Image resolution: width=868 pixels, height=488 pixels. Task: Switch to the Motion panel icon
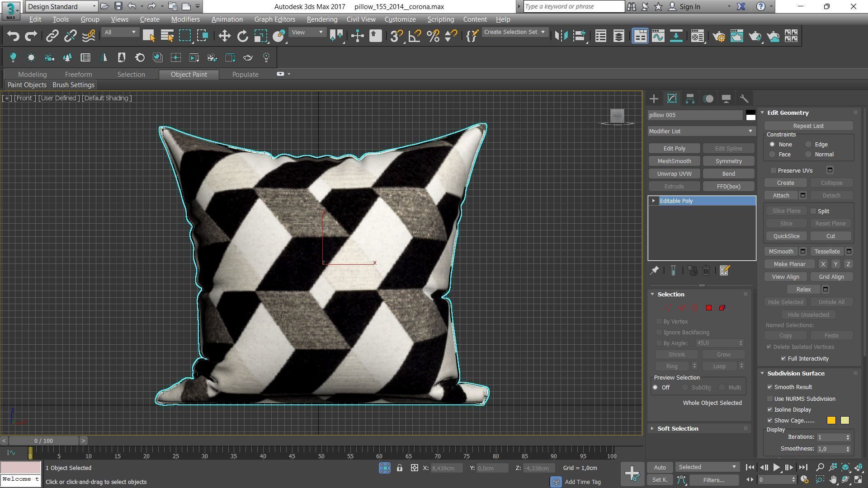tap(708, 99)
